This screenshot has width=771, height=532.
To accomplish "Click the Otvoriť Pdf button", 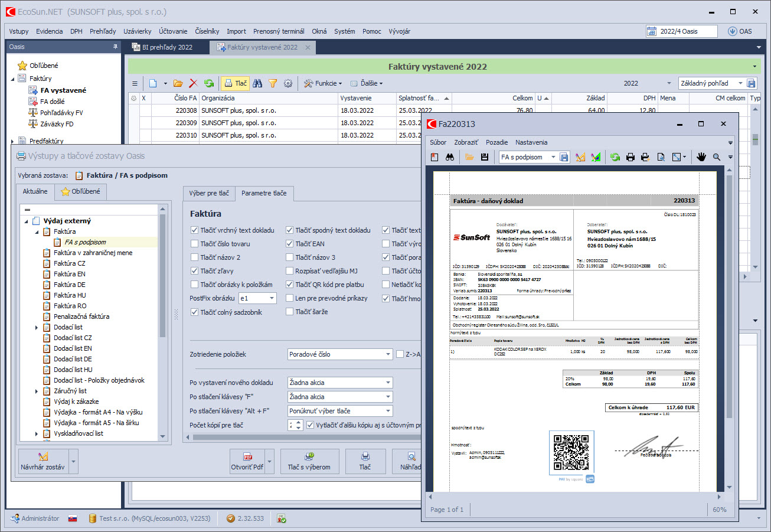I will [x=246, y=461].
